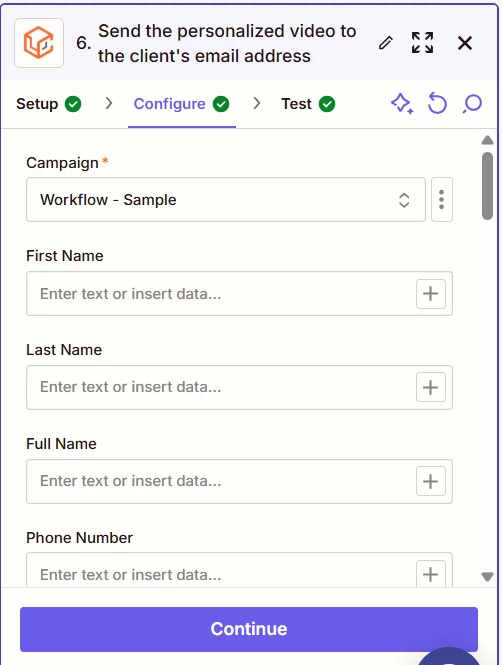
Task: Click the orange app logo icon
Action: point(39,43)
